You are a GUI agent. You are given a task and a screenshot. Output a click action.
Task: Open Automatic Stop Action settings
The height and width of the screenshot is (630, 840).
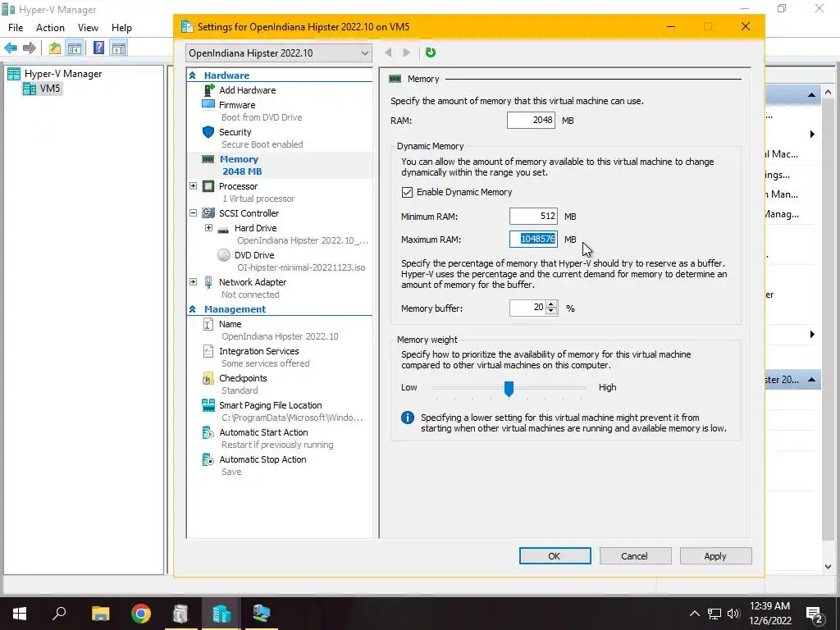point(262,459)
